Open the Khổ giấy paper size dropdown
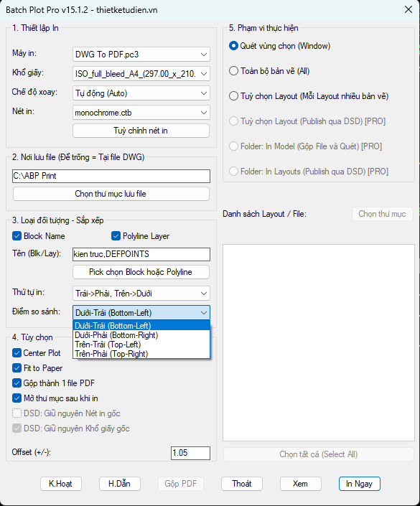Viewport: 420px width, 506px height. [141, 74]
